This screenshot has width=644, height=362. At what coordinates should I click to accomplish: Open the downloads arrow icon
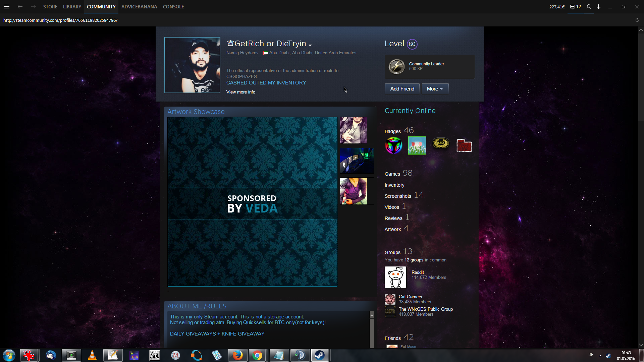[x=598, y=7]
